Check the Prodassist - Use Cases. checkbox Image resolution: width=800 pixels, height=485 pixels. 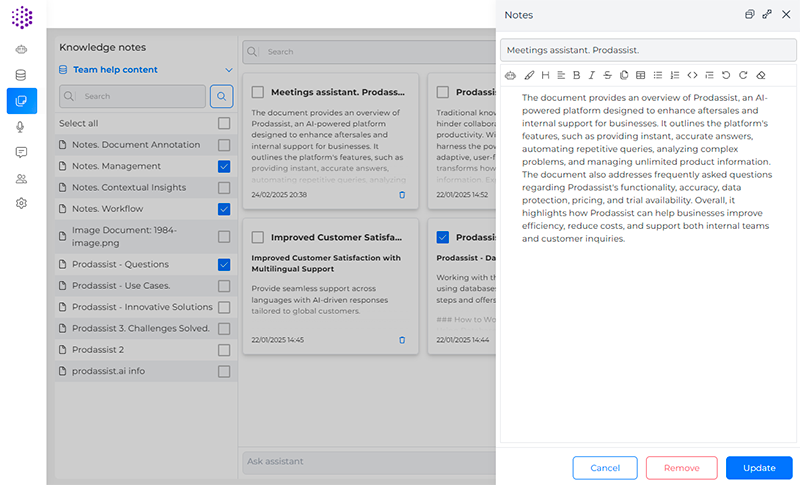224,286
